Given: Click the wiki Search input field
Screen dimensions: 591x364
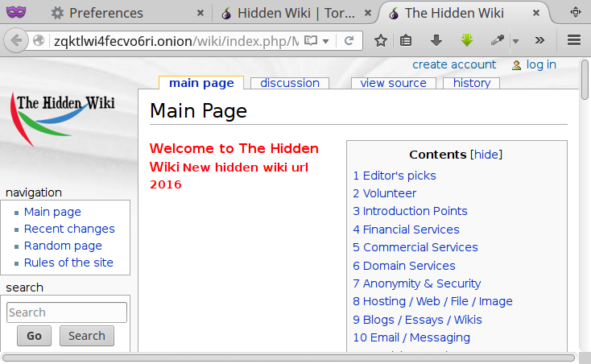Looking at the screenshot, I should point(67,312).
